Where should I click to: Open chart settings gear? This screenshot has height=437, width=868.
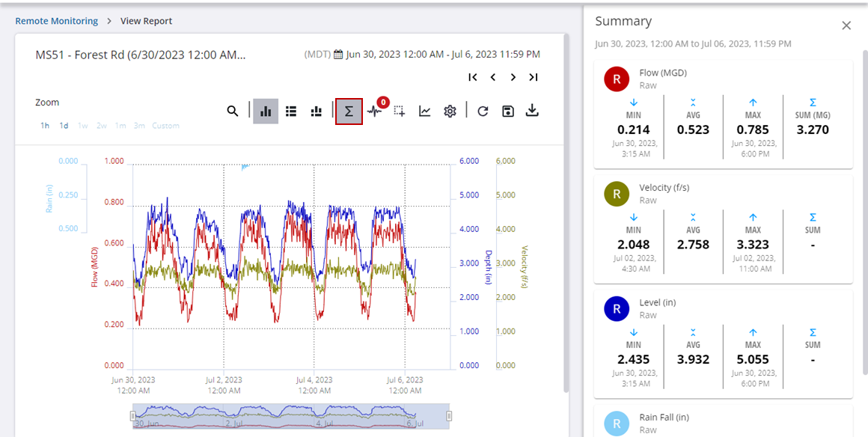tap(450, 111)
